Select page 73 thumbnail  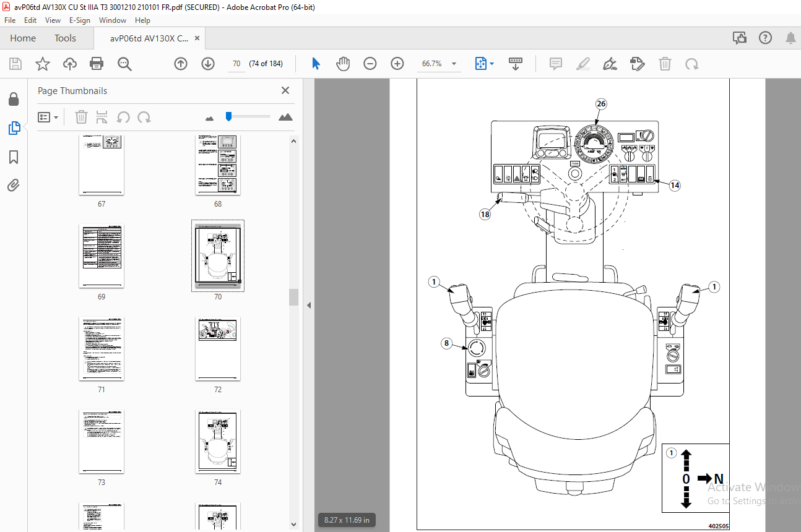(102, 442)
